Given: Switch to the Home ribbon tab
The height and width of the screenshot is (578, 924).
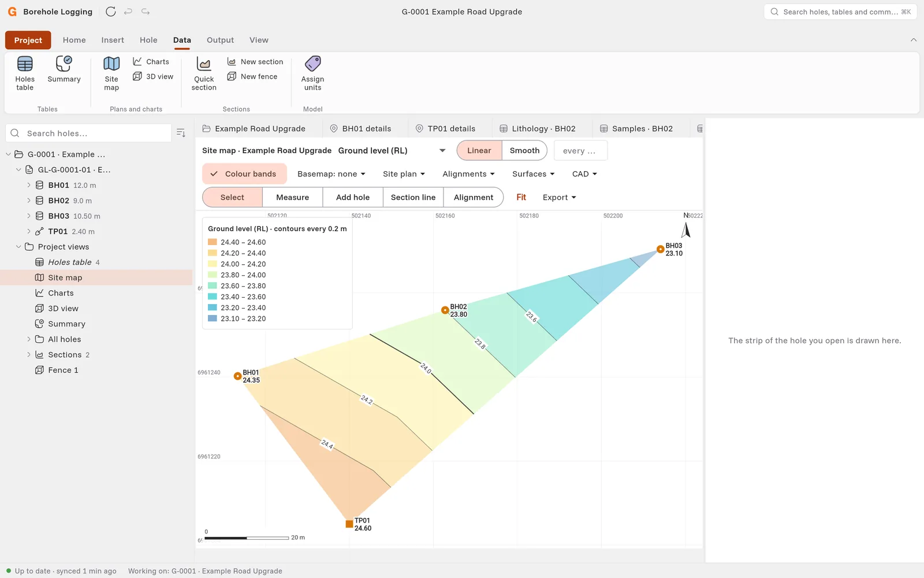Looking at the screenshot, I should click(74, 40).
